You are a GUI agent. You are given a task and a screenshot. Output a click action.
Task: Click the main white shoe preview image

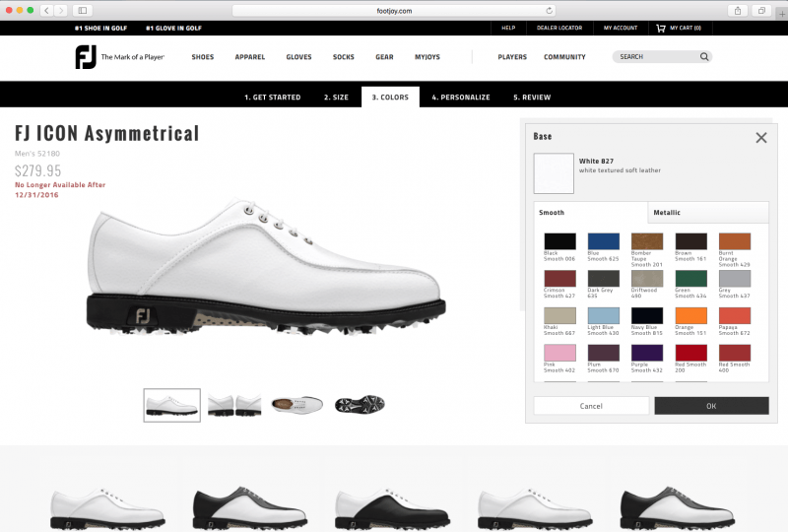(266, 267)
